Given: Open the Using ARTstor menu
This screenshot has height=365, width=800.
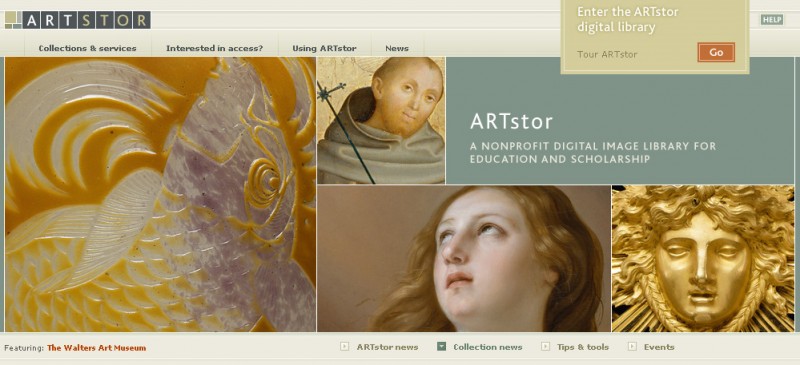Looking at the screenshot, I should pyautogui.click(x=324, y=48).
